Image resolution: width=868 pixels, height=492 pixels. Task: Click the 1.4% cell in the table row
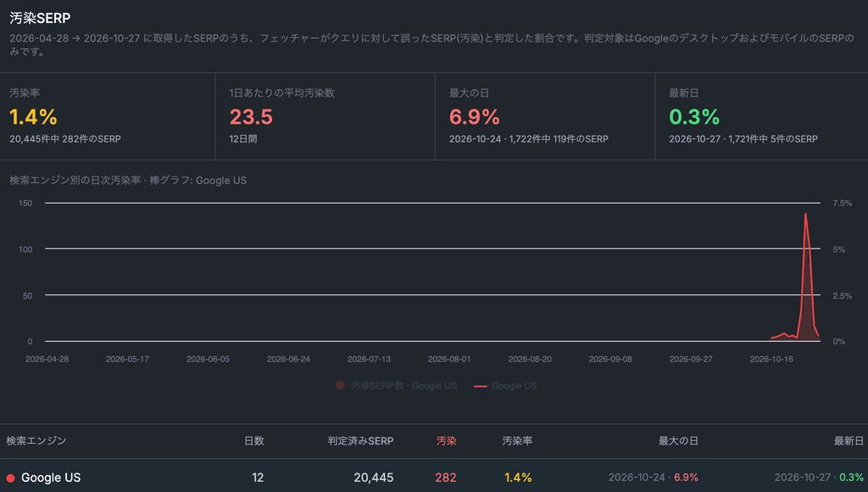[518, 478]
